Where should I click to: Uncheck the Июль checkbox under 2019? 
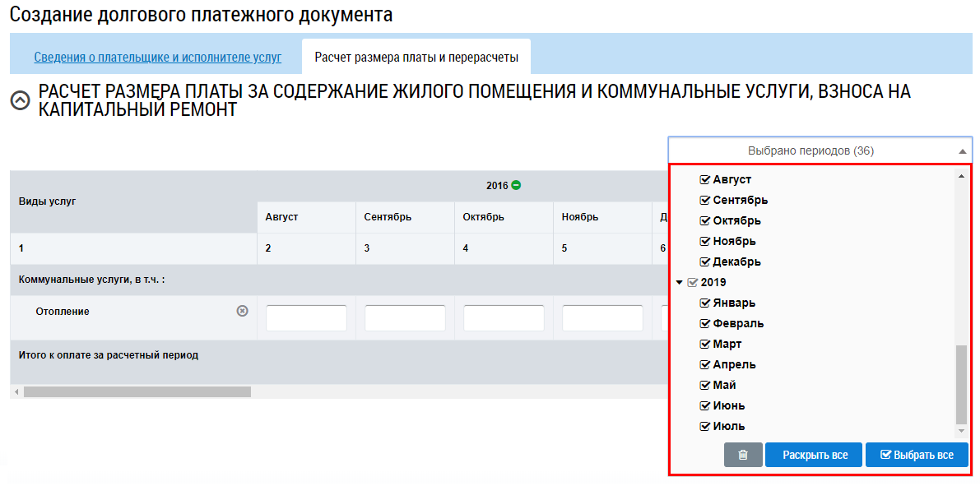tap(704, 426)
